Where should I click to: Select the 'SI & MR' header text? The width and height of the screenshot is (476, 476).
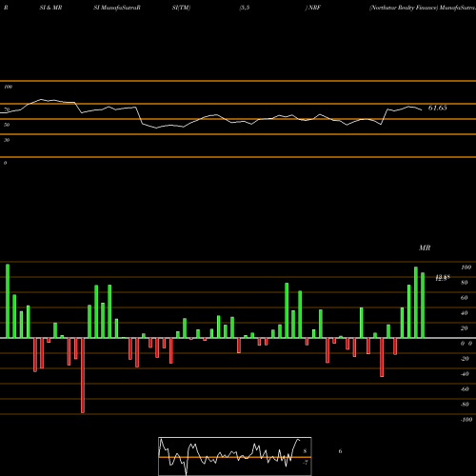coord(50,8)
